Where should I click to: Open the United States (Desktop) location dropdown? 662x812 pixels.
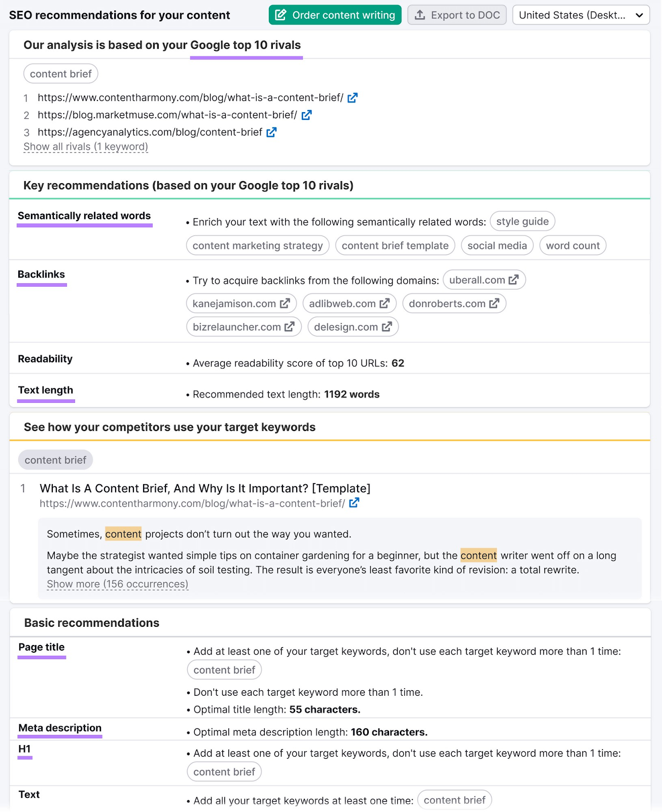(580, 15)
